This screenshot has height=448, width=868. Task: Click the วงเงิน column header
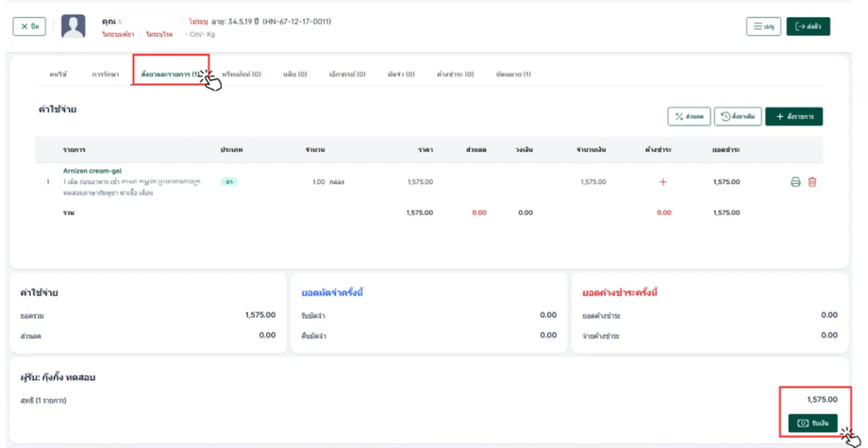[x=523, y=150]
